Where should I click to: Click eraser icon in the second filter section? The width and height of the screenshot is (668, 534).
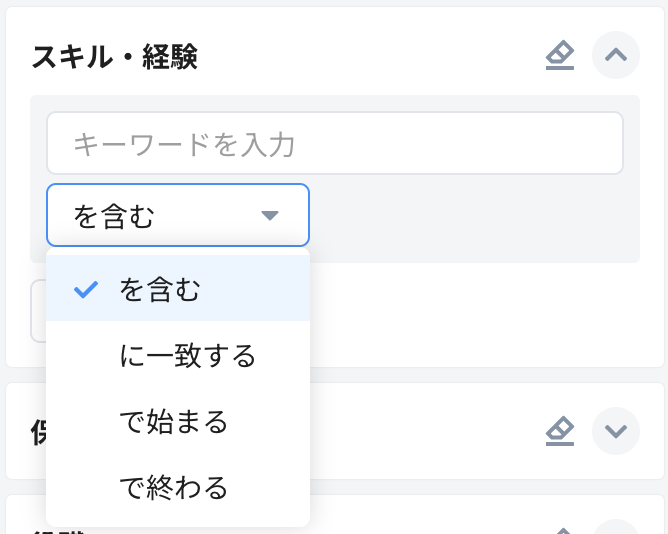[560, 431]
